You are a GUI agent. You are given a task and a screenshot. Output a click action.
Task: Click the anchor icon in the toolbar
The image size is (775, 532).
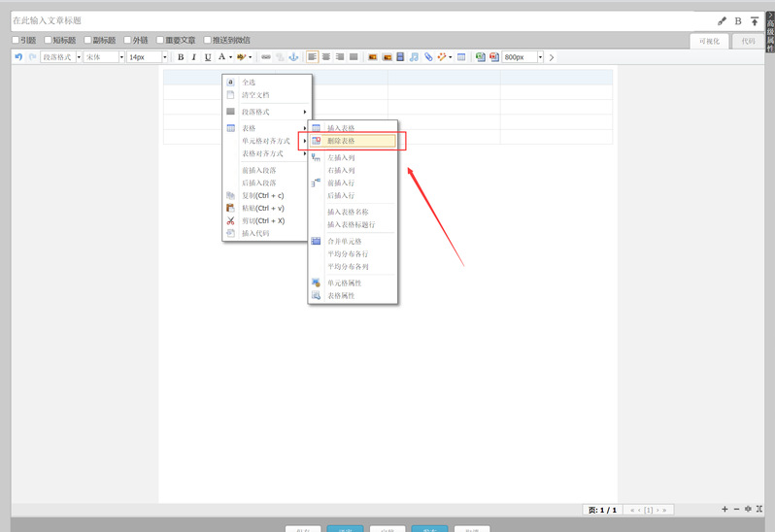coord(294,57)
